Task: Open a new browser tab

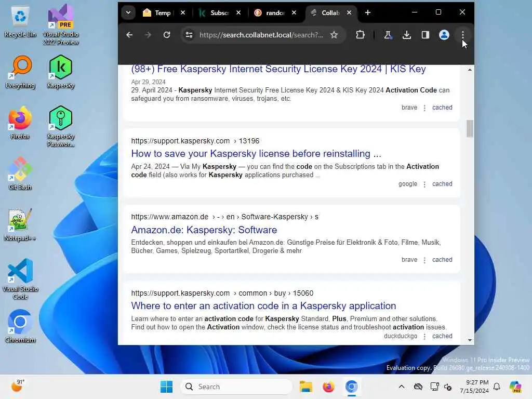Action: click(x=368, y=12)
